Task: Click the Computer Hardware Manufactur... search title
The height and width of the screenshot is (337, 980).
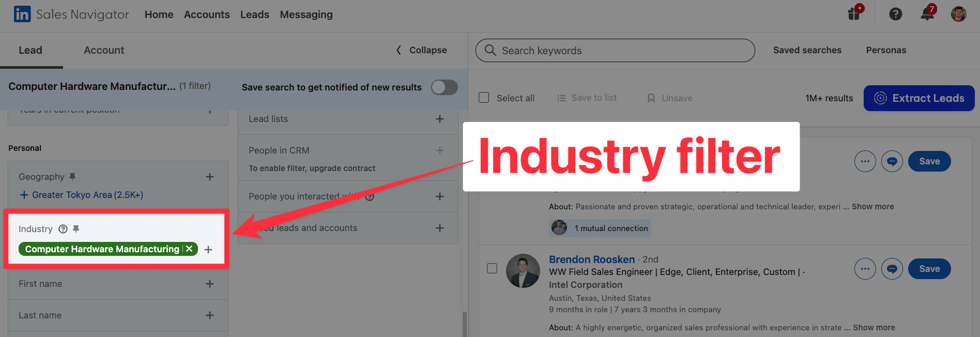Action: click(x=92, y=86)
